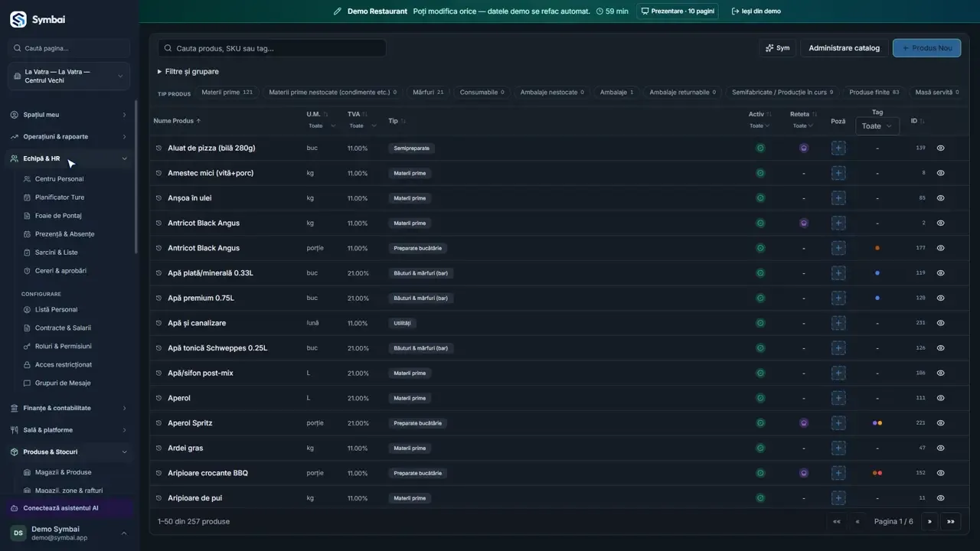Select the Mărfuri product type tab

point(428,93)
